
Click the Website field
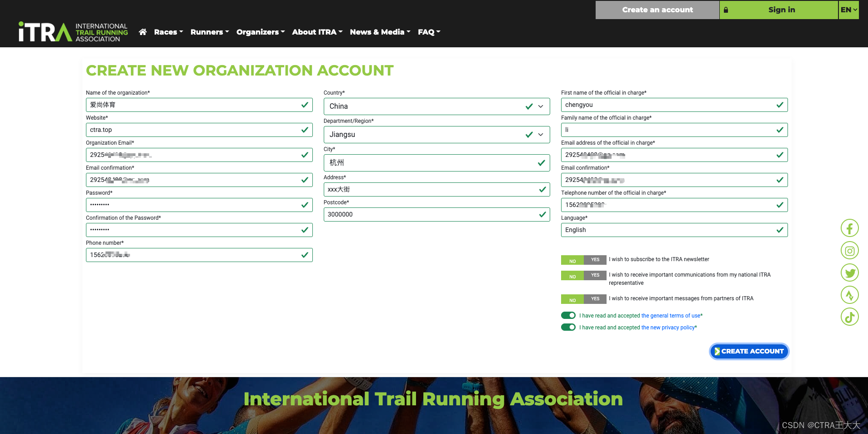[x=199, y=130]
